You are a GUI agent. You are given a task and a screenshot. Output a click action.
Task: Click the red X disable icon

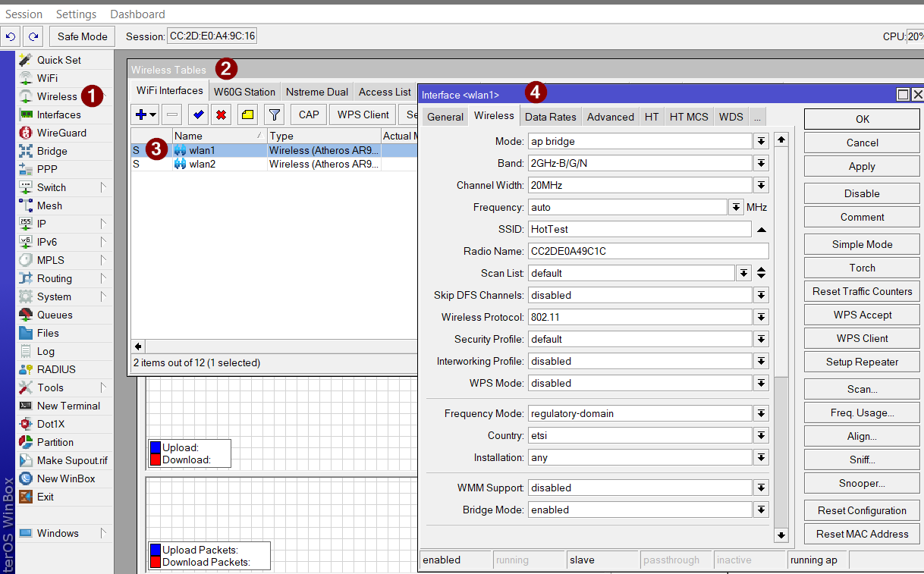(222, 115)
